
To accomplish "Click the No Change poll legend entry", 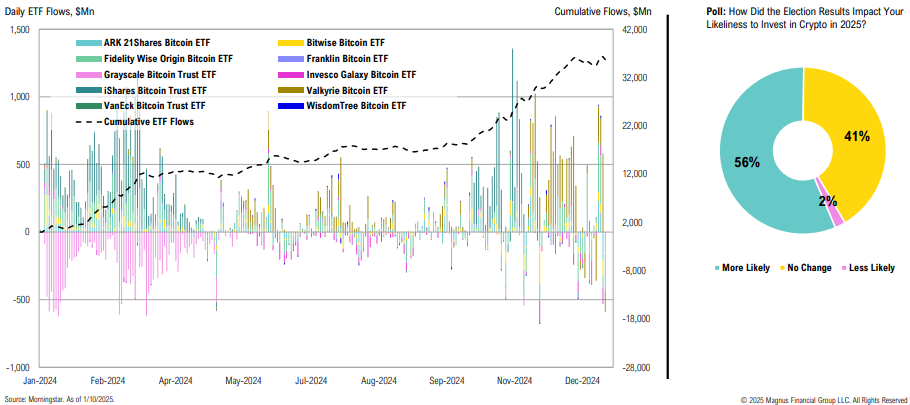I will click(x=807, y=268).
